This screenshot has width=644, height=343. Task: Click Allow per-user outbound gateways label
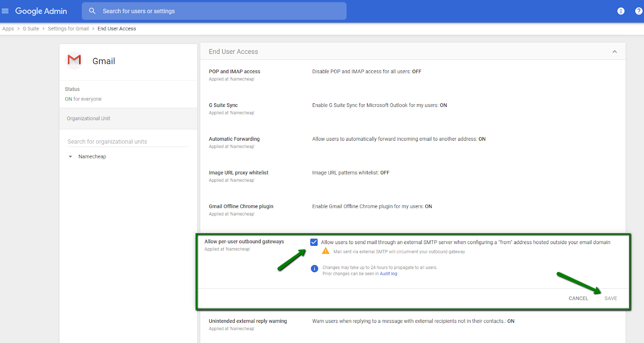(x=244, y=242)
